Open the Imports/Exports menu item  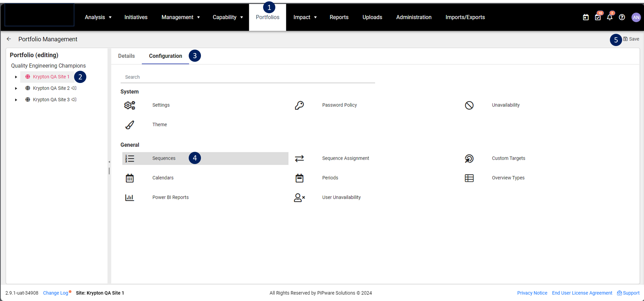pos(465,17)
